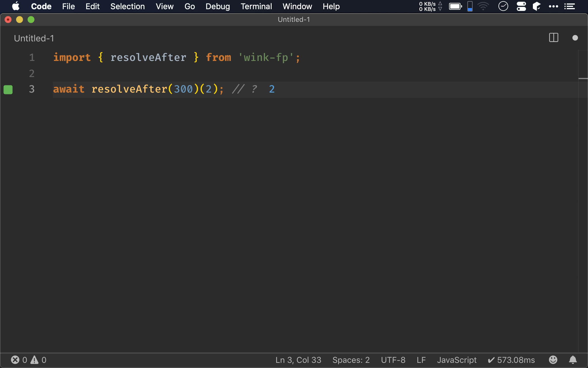The image size is (588, 368).
Task: Open the three-dots menu bar extra
Action: tap(553, 6)
